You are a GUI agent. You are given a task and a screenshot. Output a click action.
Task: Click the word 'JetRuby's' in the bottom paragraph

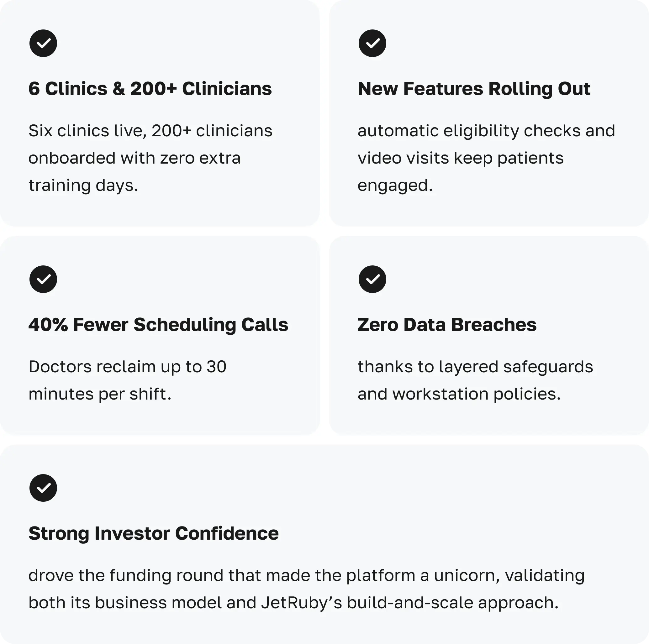click(x=301, y=603)
